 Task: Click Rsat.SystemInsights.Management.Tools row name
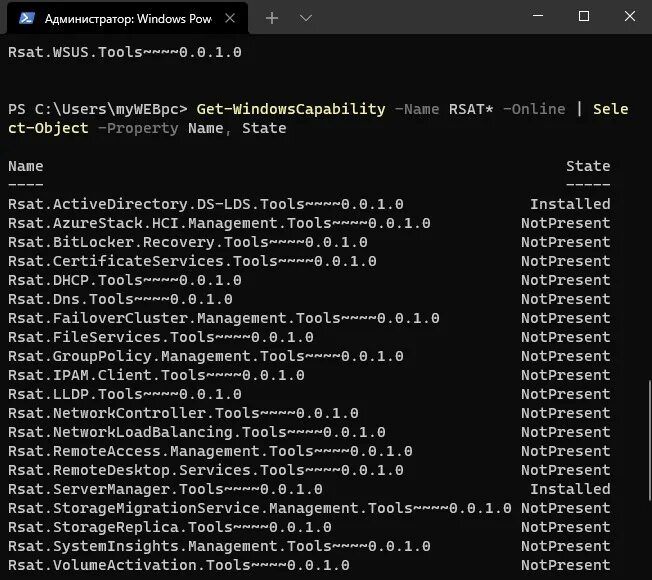[x=219, y=546]
